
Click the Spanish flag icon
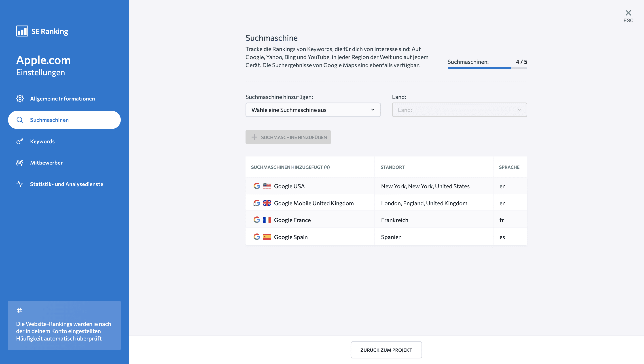267,237
